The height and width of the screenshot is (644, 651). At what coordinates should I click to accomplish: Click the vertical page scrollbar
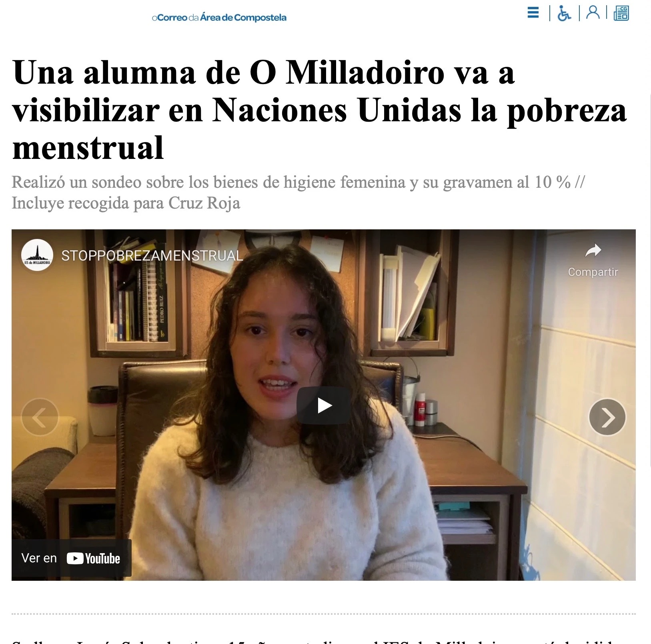[649, 280]
